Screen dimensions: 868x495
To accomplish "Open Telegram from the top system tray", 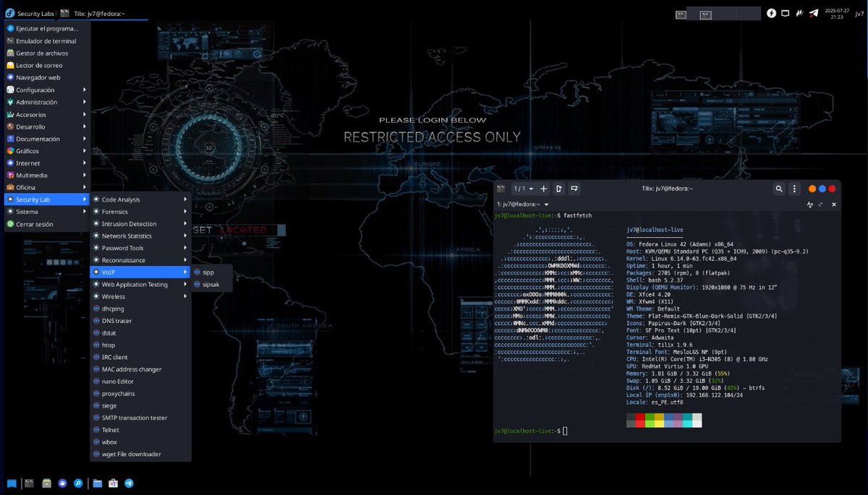I will [814, 13].
